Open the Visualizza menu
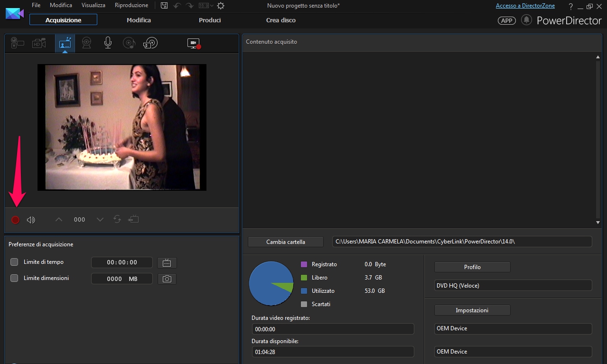 coord(93,5)
